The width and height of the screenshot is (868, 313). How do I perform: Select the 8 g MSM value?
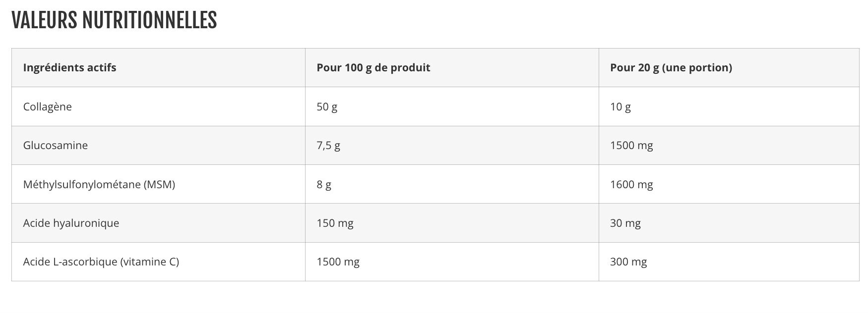pyautogui.click(x=324, y=185)
